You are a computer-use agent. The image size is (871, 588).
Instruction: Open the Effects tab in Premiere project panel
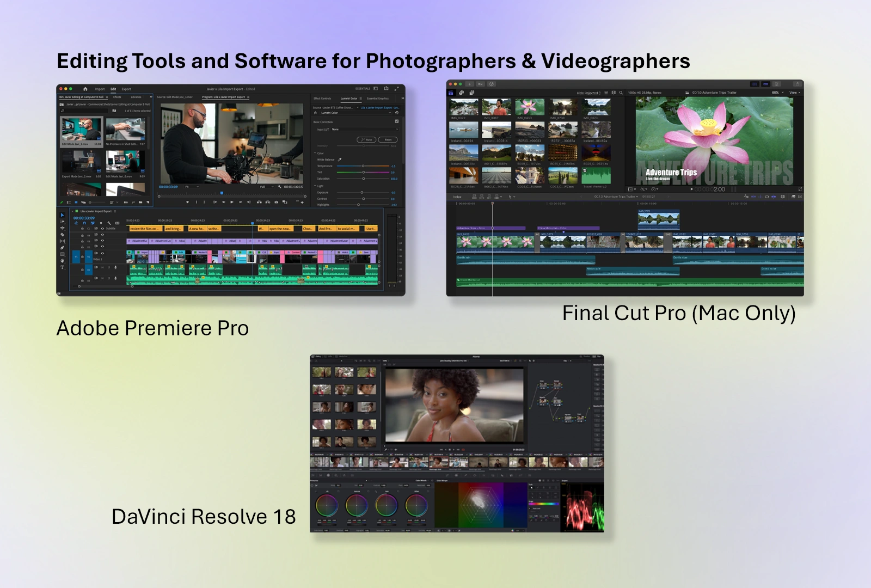(x=117, y=97)
